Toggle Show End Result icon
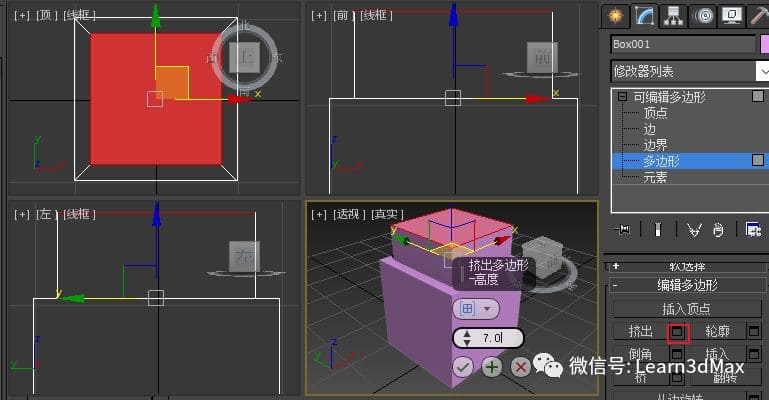Image resolution: width=769 pixels, height=400 pixels. pos(658,229)
